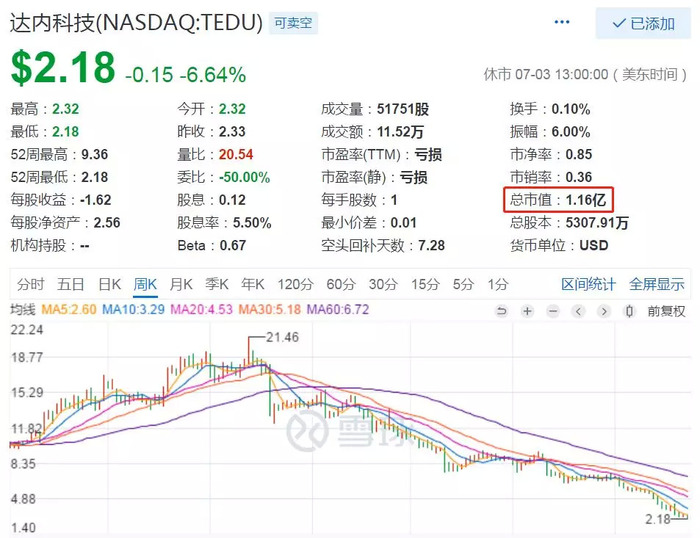Select the 月K chart tab
Screen dimensions: 700x538
(x=181, y=284)
